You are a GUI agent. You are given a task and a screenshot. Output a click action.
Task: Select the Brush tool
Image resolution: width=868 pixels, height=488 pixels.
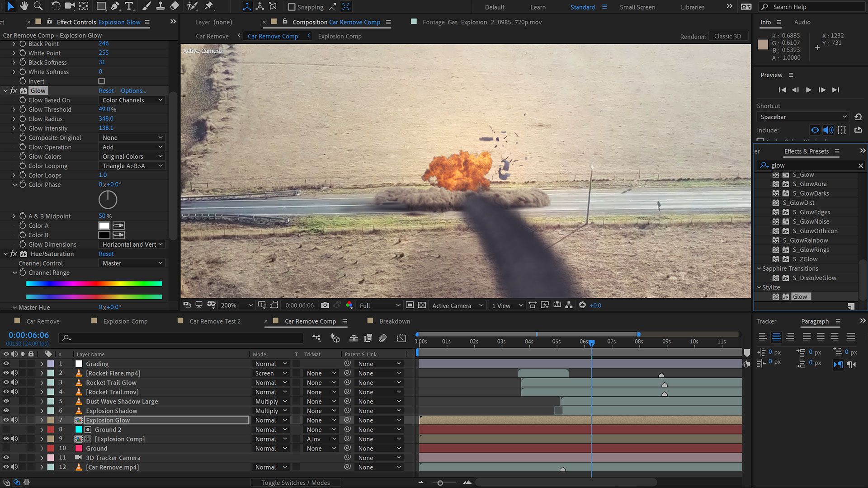point(146,6)
